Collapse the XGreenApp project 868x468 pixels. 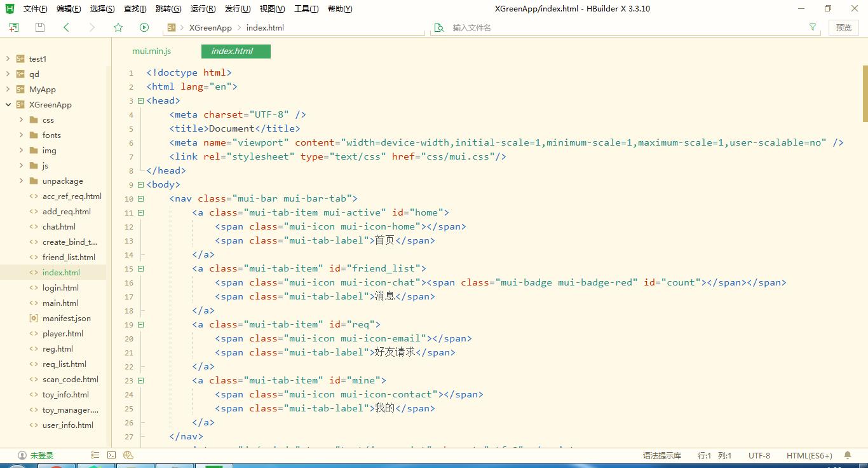(8, 104)
